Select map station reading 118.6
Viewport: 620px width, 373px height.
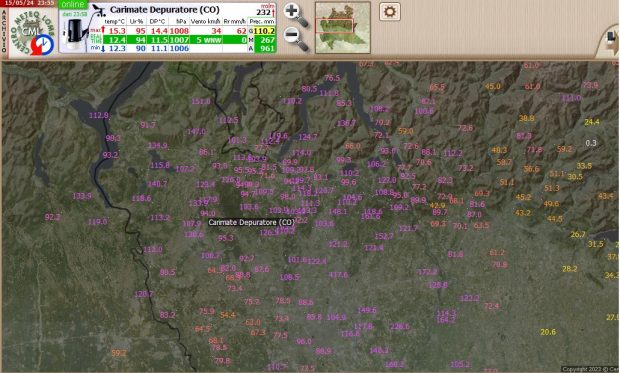141,198
